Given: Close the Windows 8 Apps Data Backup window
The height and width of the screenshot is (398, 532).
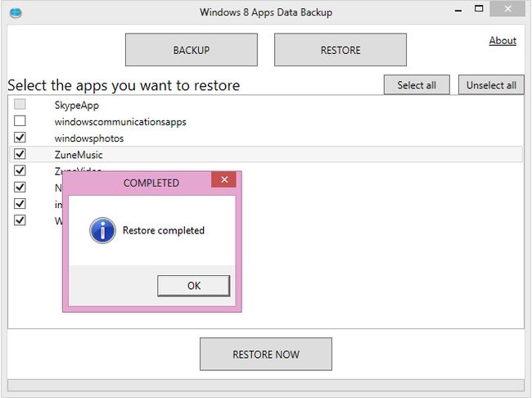Looking at the screenshot, I should 507,9.
